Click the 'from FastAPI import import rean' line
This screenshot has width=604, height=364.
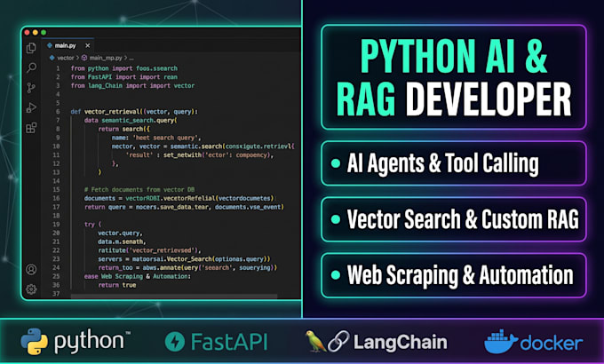click(124, 77)
